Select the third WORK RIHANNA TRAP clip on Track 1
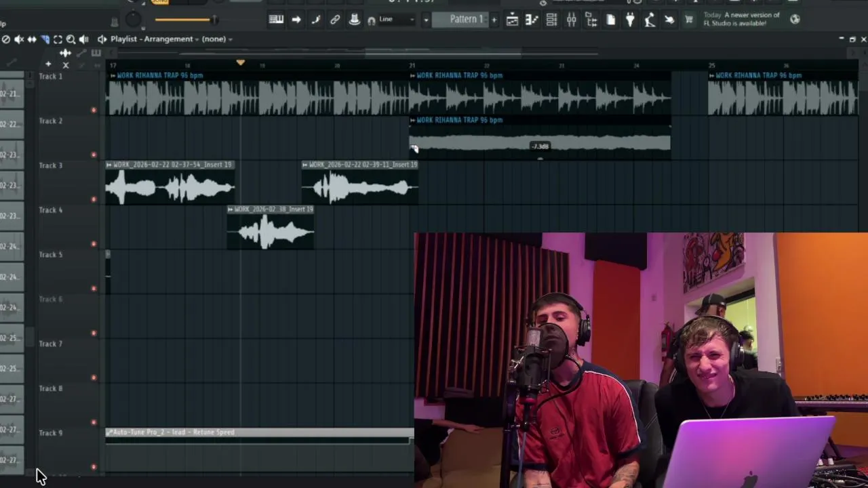Screen dimensions: 868x488 tap(783, 94)
